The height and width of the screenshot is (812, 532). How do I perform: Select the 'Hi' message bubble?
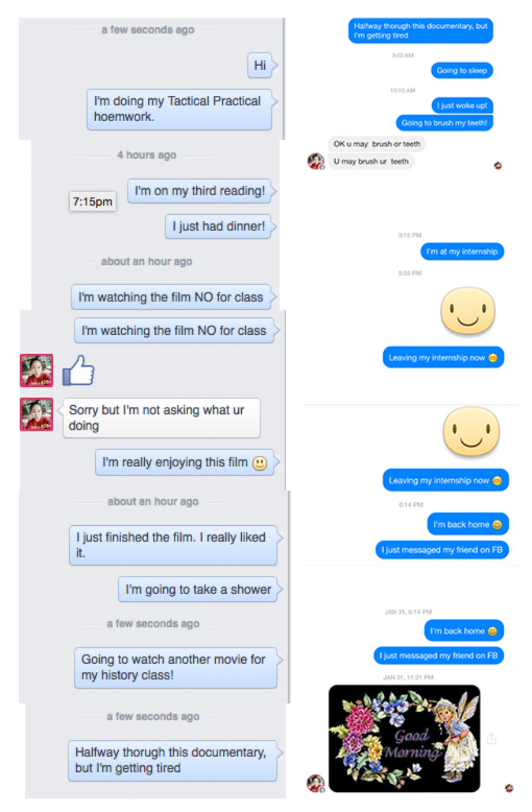click(x=260, y=65)
